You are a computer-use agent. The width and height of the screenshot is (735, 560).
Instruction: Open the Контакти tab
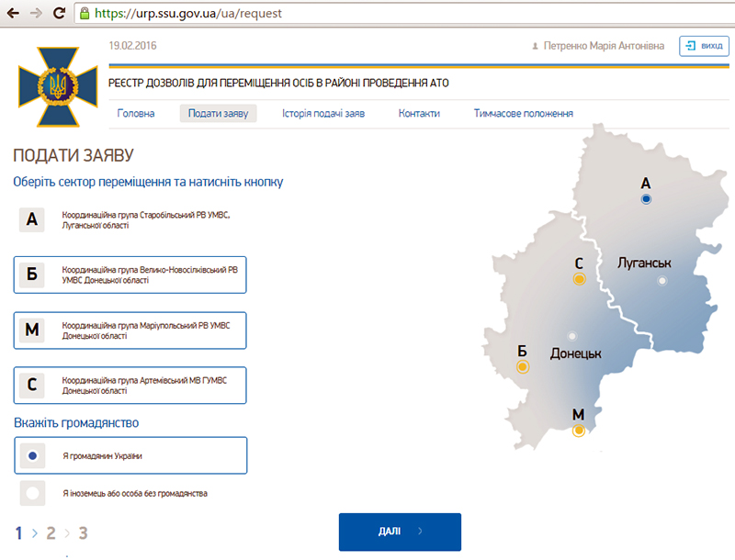[x=419, y=113]
